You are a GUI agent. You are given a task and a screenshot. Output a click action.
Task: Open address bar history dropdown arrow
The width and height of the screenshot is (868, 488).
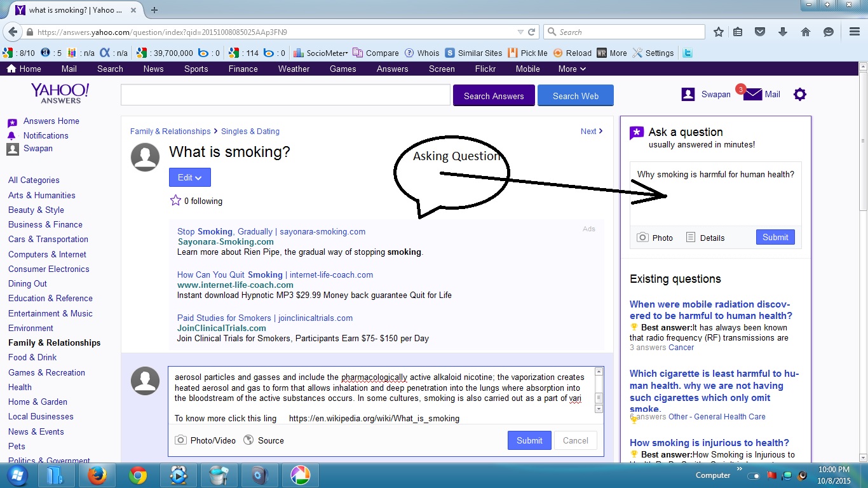pyautogui.click(x=520, y=32)
